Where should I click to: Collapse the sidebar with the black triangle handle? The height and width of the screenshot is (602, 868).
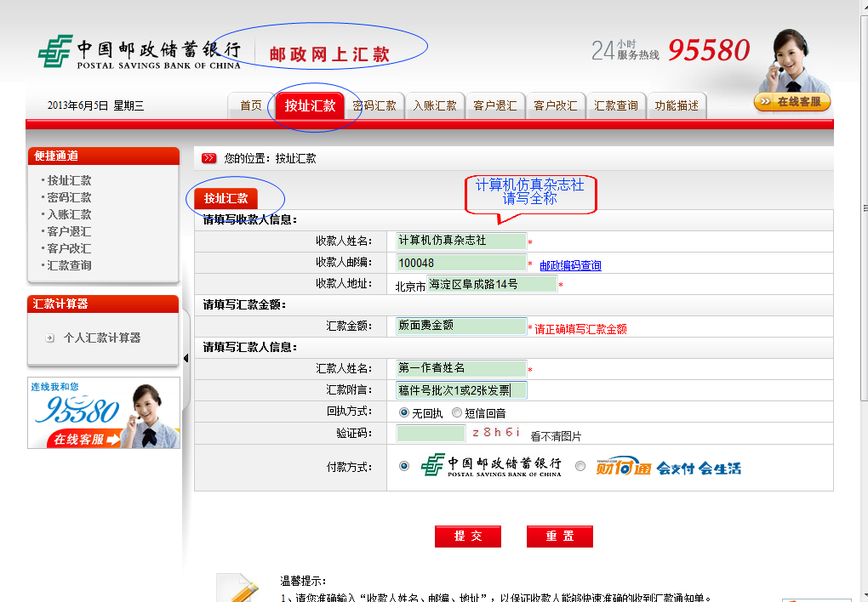click(x=186, y=358)
